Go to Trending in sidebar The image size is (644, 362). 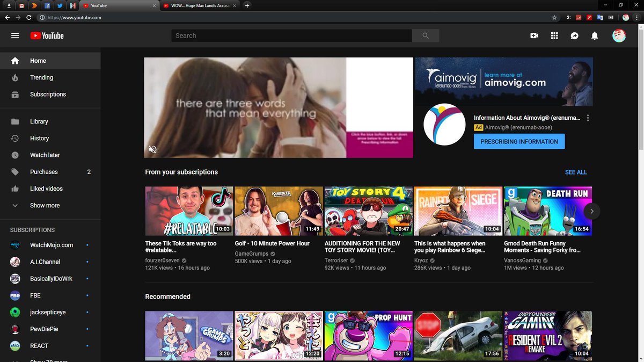pos(50,77)
